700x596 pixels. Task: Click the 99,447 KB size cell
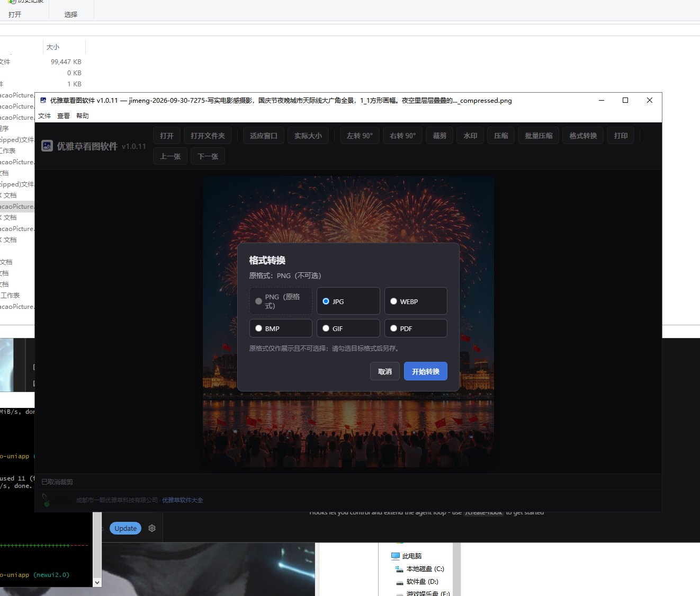[66, 62]
